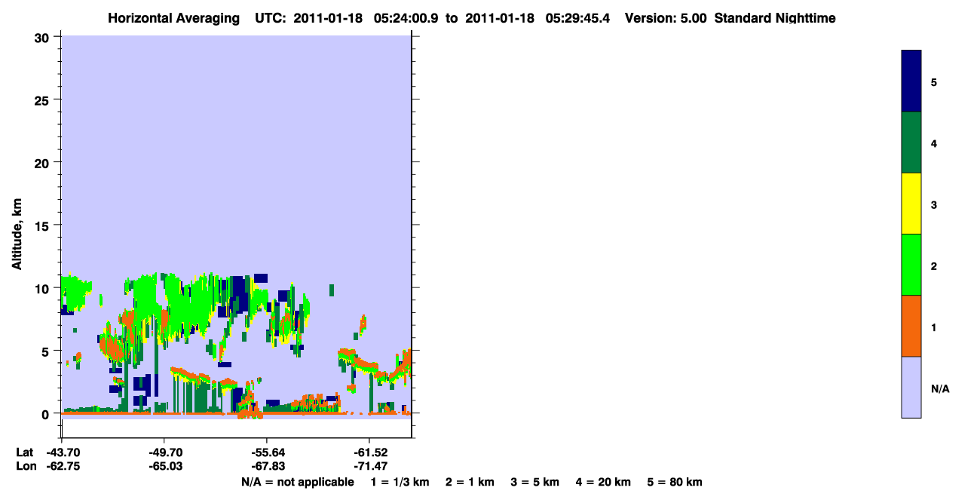
Task: Click the lavender N/A color bar segment
Action: click(911, 387)
